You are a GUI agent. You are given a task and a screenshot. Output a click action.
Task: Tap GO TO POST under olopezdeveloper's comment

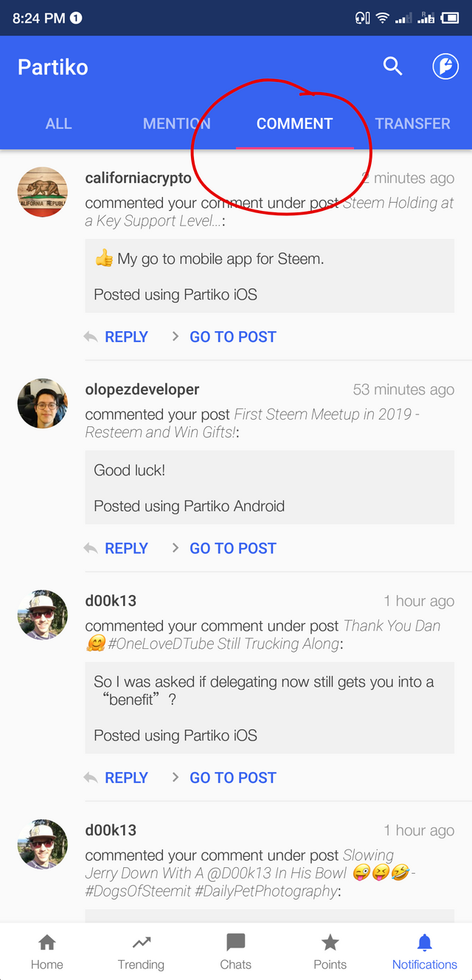[233, 548]
